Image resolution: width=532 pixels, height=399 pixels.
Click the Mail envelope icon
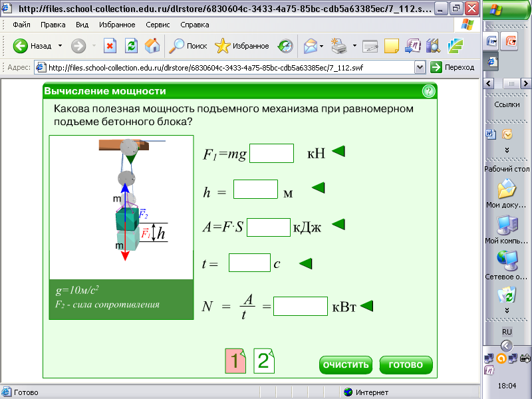click(311, 46)
